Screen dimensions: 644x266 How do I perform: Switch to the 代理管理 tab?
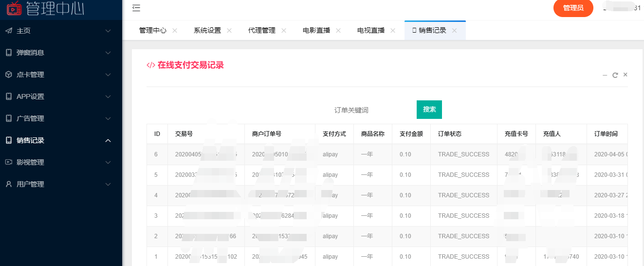coord(261,30)
